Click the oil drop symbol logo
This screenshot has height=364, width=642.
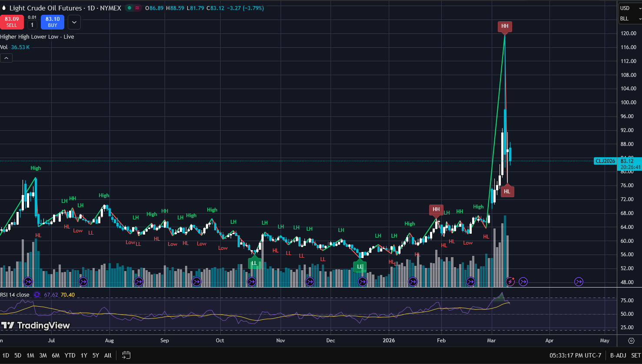pos(4,8)
